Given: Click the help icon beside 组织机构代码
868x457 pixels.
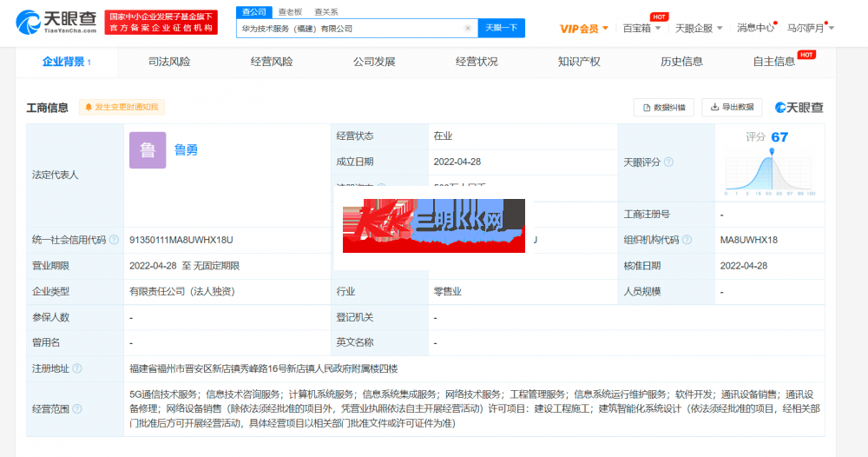Looking at the screenshot, I should [687, 240].
